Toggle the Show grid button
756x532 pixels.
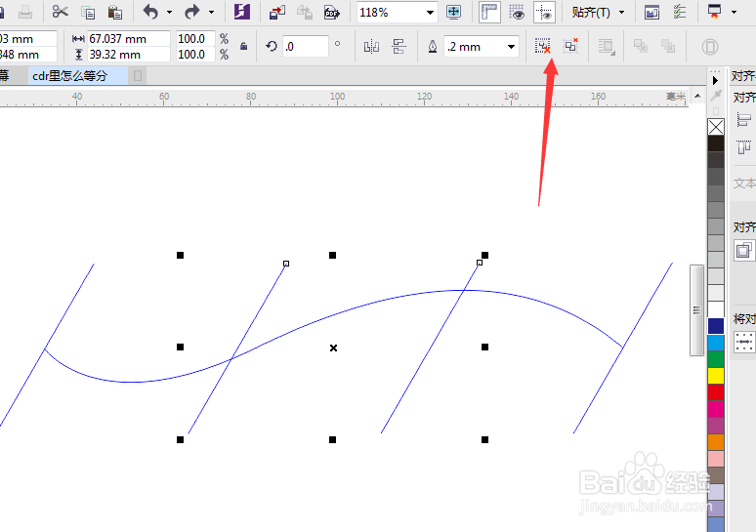coord(517,12)
